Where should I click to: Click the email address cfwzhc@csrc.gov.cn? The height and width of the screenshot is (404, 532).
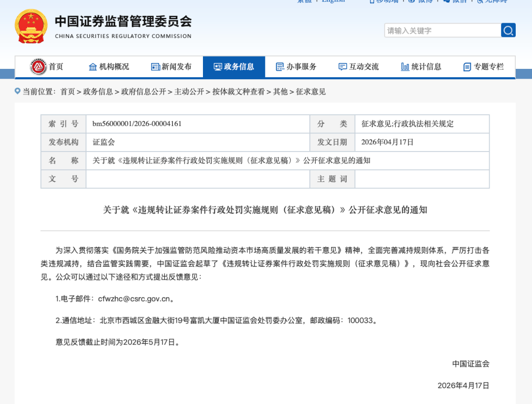(133, 299)
